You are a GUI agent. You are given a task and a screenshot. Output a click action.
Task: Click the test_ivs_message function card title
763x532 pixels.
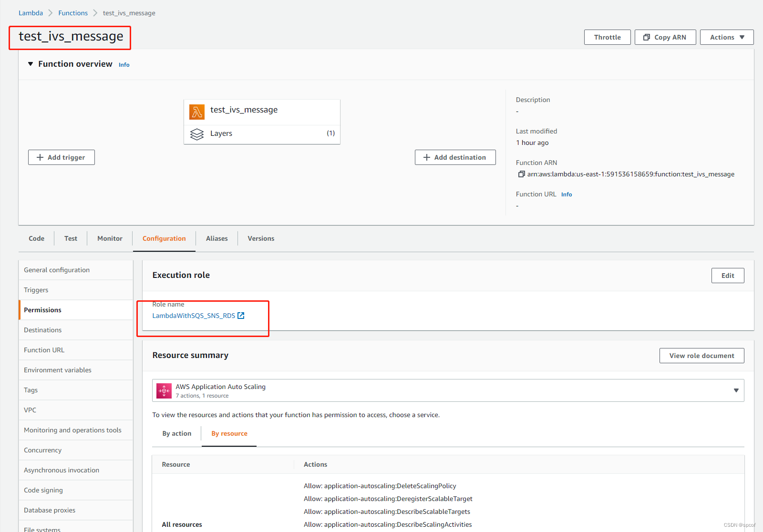tap(244, 110)
